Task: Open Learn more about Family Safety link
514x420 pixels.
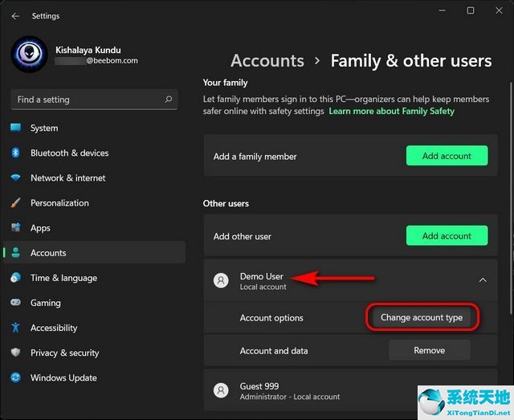Action: 391,111
